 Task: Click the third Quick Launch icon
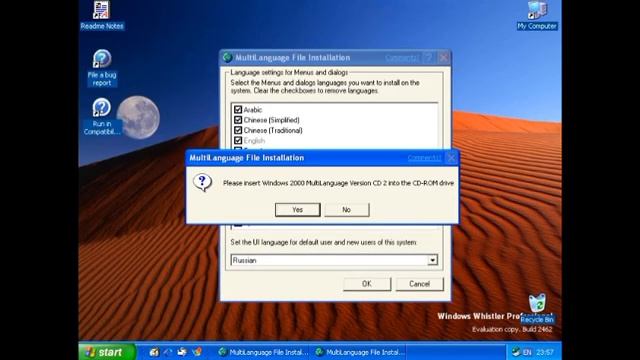point(182,352)
